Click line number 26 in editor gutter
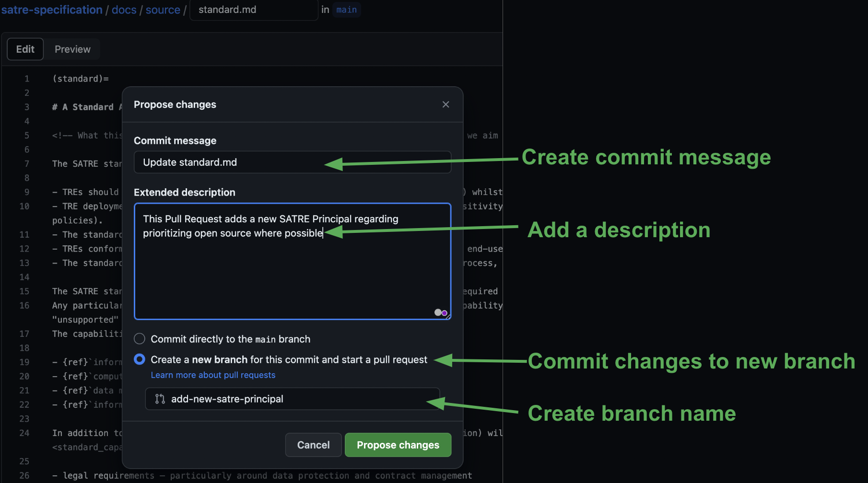This screenshot has width=868, height=483. (x=24, y=475)
